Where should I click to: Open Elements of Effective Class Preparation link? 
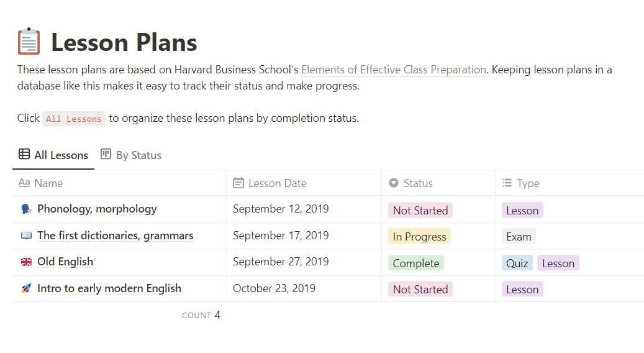[393, 70]
